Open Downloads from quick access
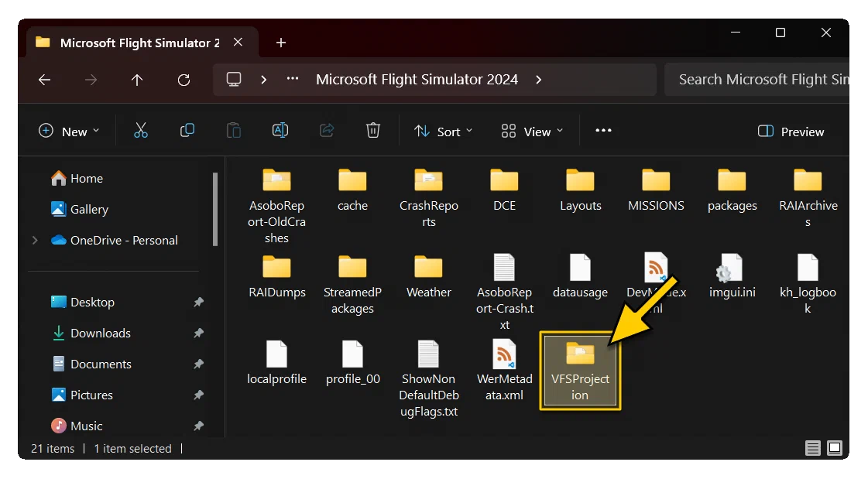This screenshot has width=868, height=479. [91, 334]
